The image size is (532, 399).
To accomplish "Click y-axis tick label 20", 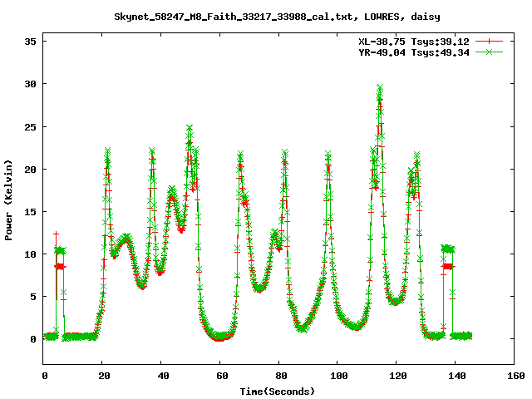I will [x=30, y=170].
